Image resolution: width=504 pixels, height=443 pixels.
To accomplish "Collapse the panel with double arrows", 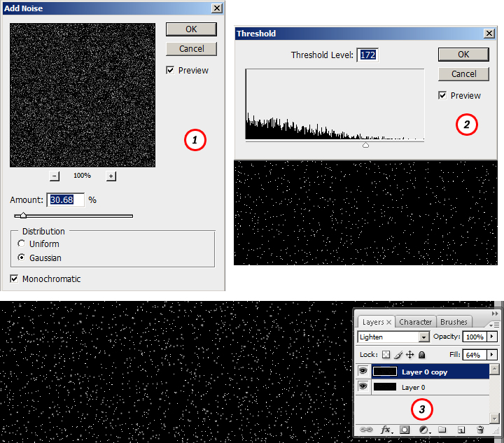I will (x=495, y=314).
